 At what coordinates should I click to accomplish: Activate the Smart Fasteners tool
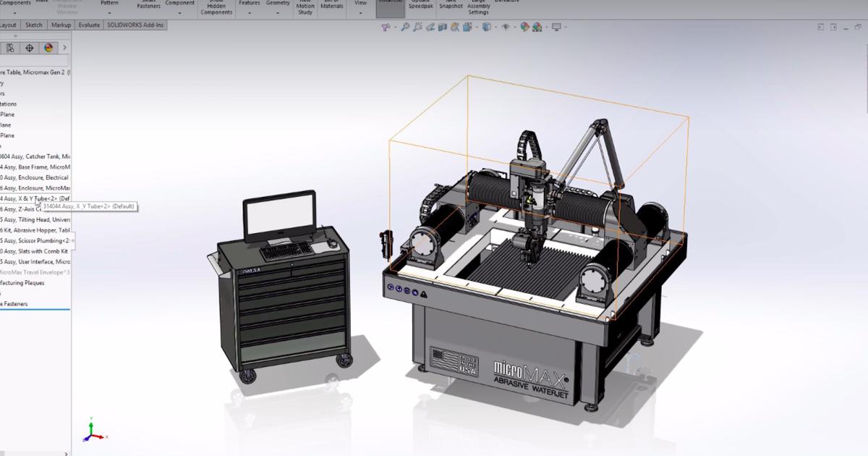[148, 7]
